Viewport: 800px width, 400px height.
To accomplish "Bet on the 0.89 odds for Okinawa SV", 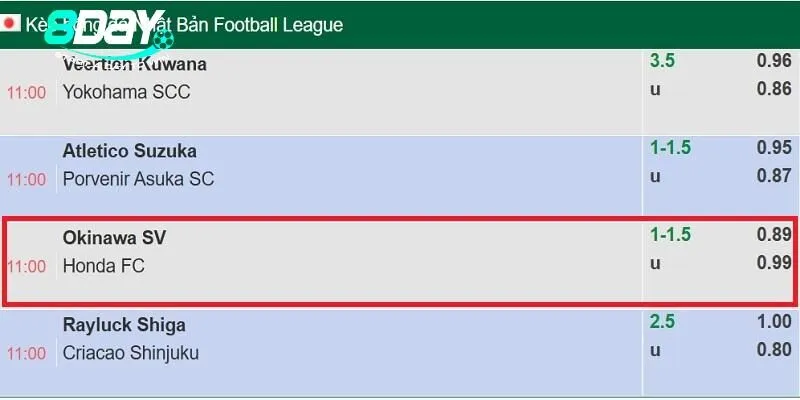I will point(774,235).
